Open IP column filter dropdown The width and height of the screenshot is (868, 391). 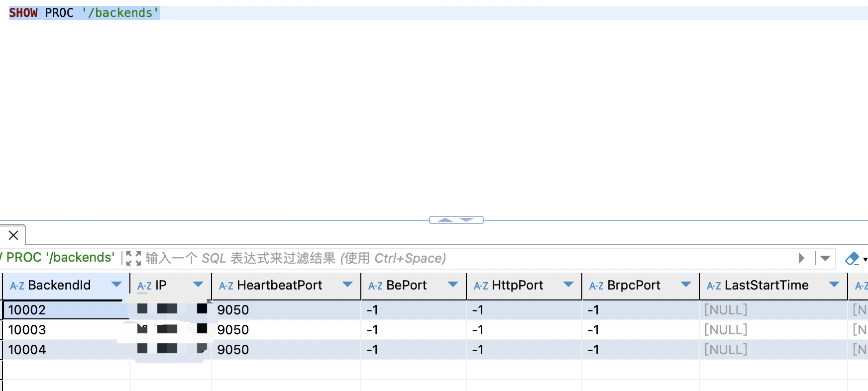point(198,285)
